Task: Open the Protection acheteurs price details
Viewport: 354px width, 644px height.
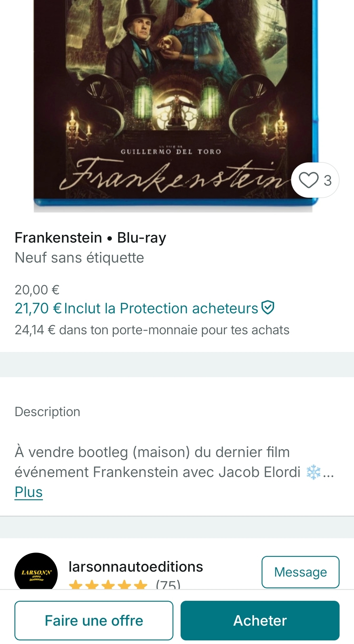Action: (x=161, y=308)
